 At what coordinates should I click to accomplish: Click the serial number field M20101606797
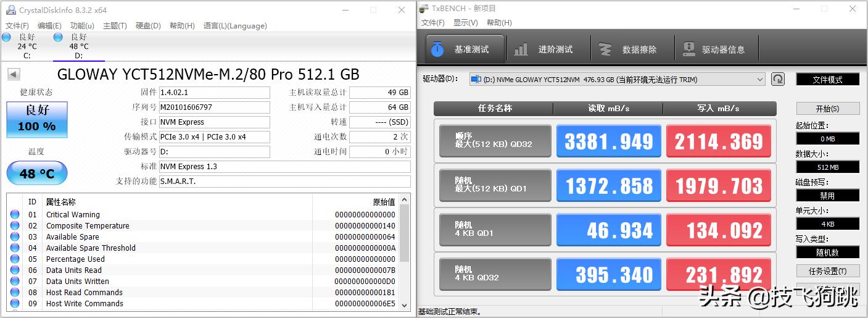214,107
